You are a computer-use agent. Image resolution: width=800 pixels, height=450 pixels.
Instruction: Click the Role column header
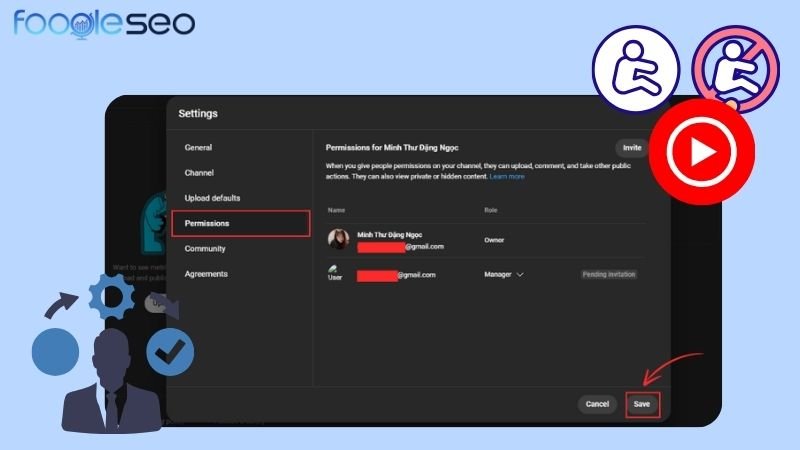490,210
